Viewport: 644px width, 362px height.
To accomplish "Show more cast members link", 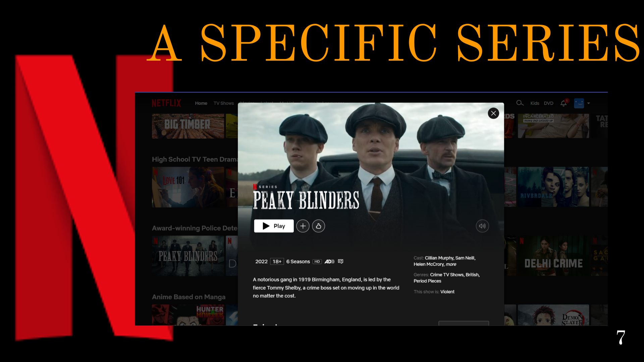I will point(451,264).
